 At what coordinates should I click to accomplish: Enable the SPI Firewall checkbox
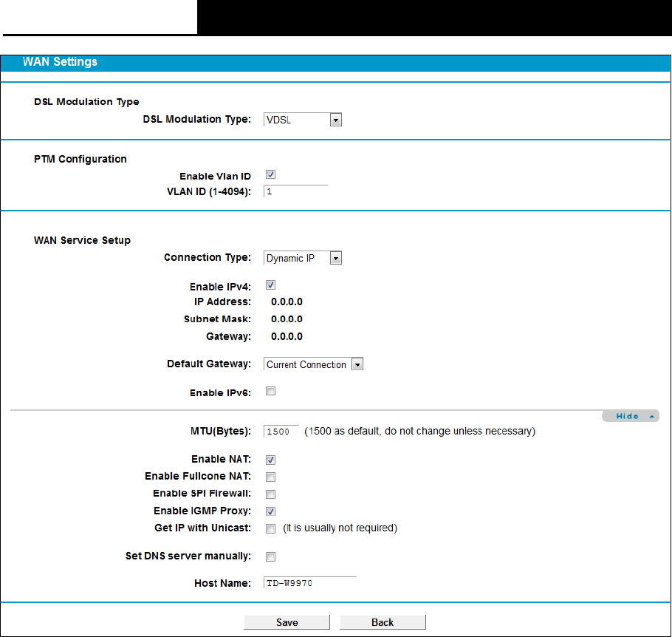point(270,494)
